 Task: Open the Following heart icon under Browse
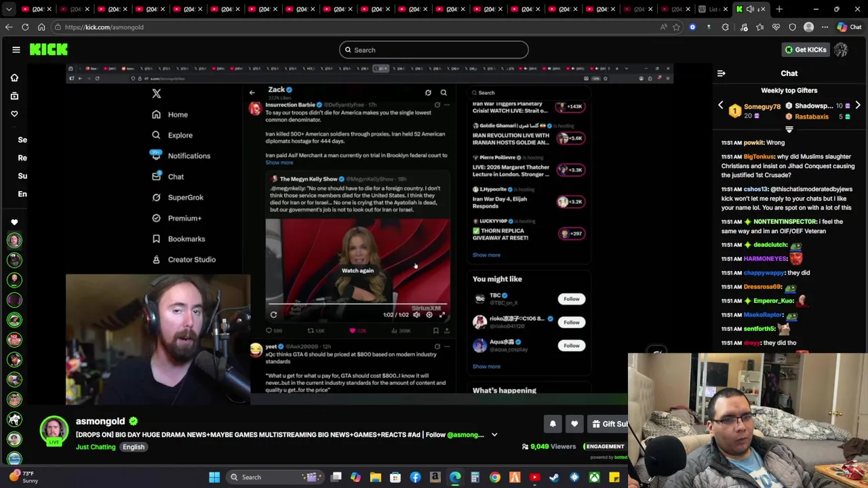(14, 114)
